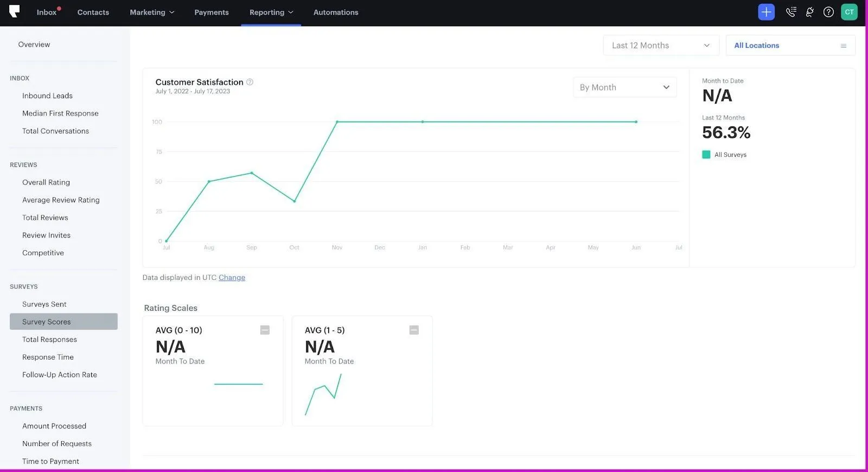
Task: Toggle the AVG (1 - 5) scale box
Action: tap(414, 330)
